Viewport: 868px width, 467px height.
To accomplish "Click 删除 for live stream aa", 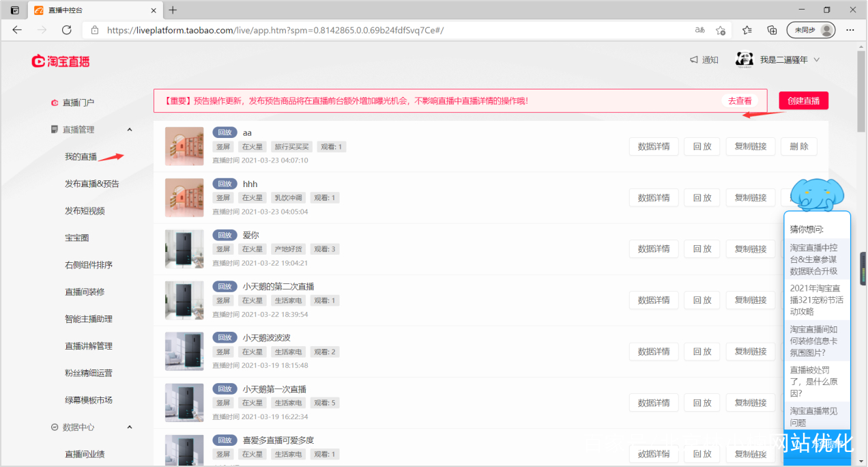I will tap(798, 146).
